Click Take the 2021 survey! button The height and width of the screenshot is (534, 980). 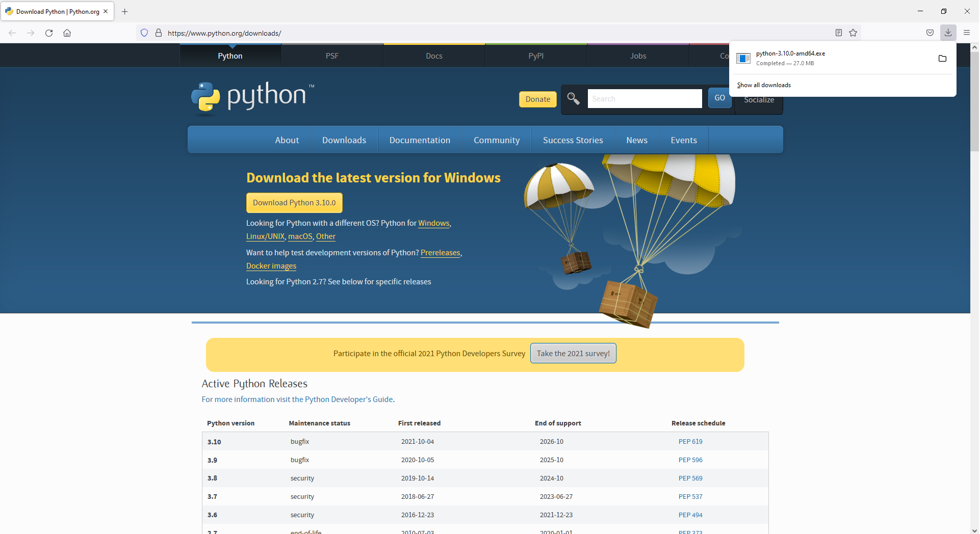coord(573,354)
